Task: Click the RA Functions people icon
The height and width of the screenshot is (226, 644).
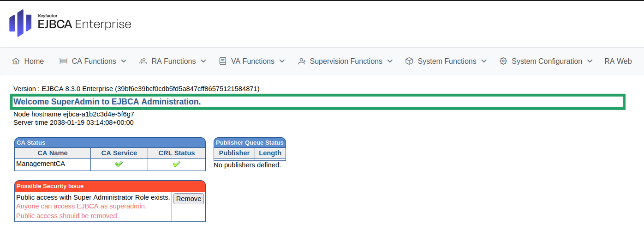Action: coord(143,61)
